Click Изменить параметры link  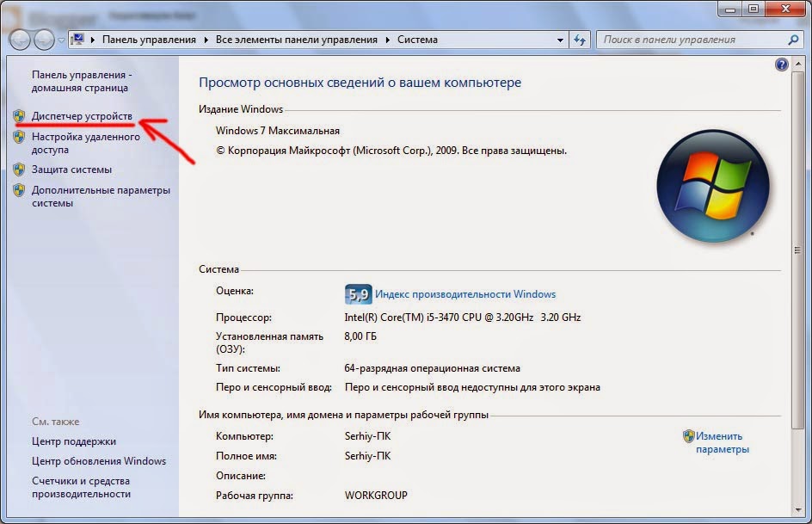[x=723, y=443]
